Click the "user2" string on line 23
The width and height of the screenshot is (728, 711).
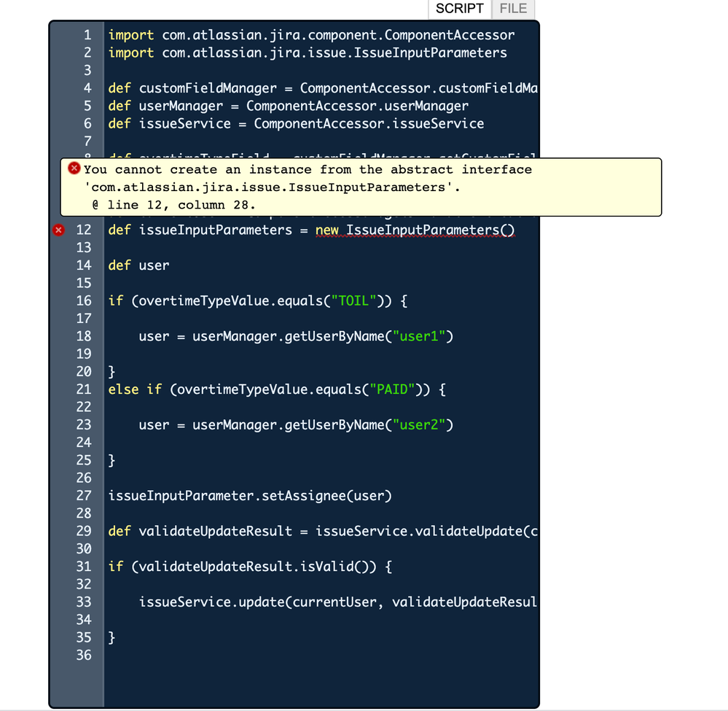point(419,425)
